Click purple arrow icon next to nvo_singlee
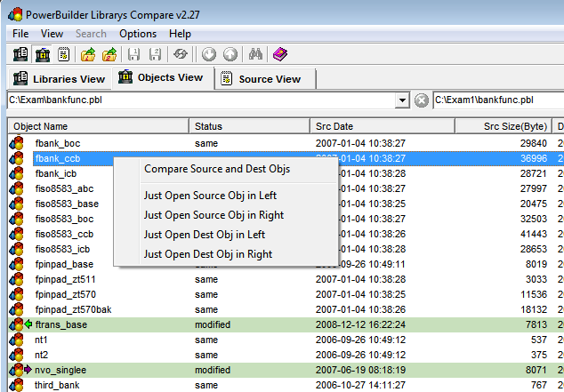The image size is (564, 392). tap(28, 370)
